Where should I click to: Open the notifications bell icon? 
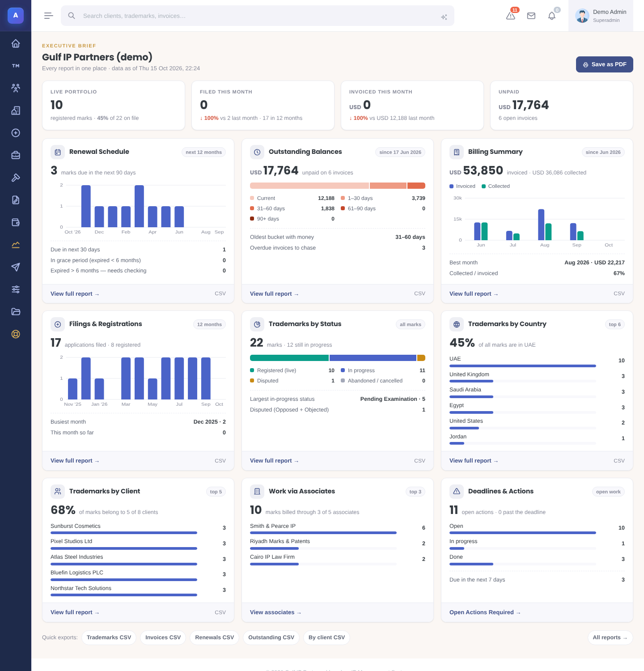tap(552, 16)
